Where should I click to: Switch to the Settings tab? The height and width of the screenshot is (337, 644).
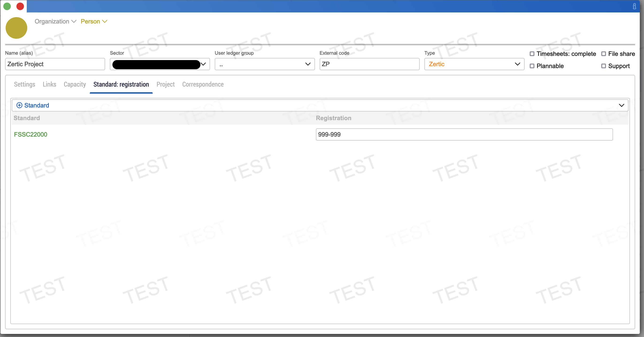click(x=24, y=84)
